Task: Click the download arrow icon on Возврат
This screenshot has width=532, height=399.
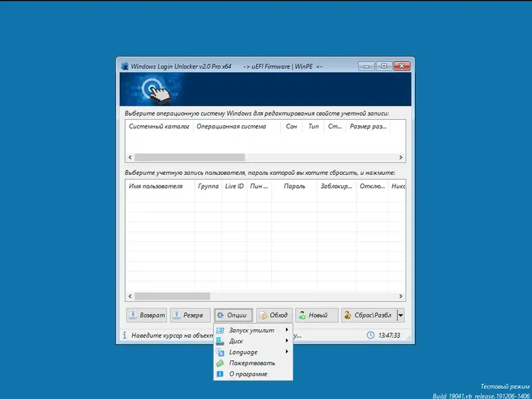Action: 133,315
